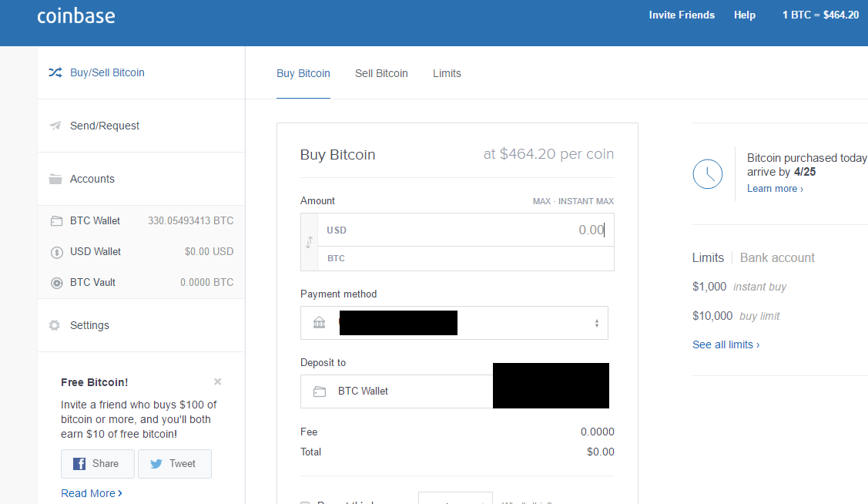Click the Limits heading on the right panel
This screenshot has height=504, width=868.
coord(708,257)
